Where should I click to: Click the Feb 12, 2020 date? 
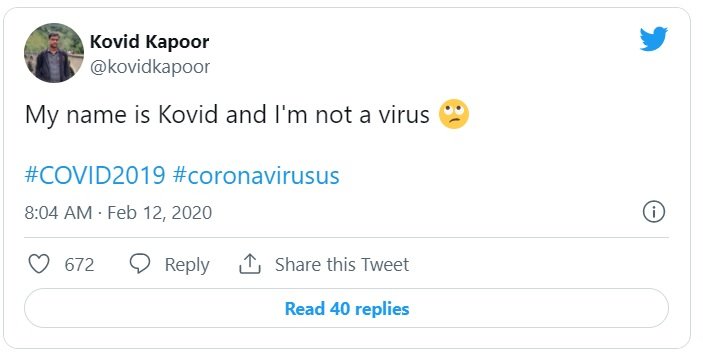[x=160, y=212]
